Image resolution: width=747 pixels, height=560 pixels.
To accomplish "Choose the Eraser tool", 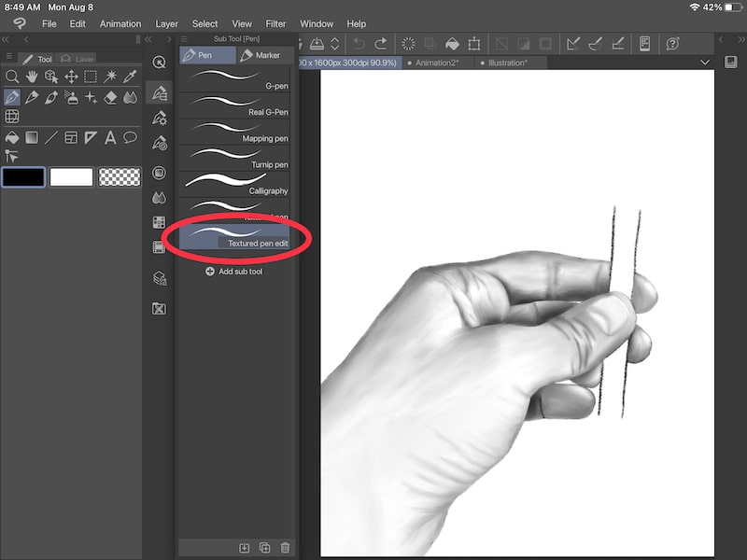I will point(110,98).
